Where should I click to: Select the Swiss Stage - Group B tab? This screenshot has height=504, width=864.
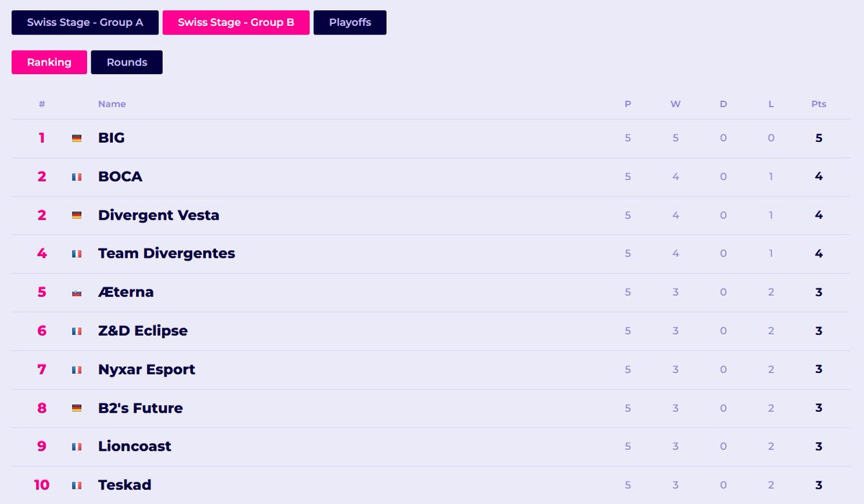(x=236, y=22)
